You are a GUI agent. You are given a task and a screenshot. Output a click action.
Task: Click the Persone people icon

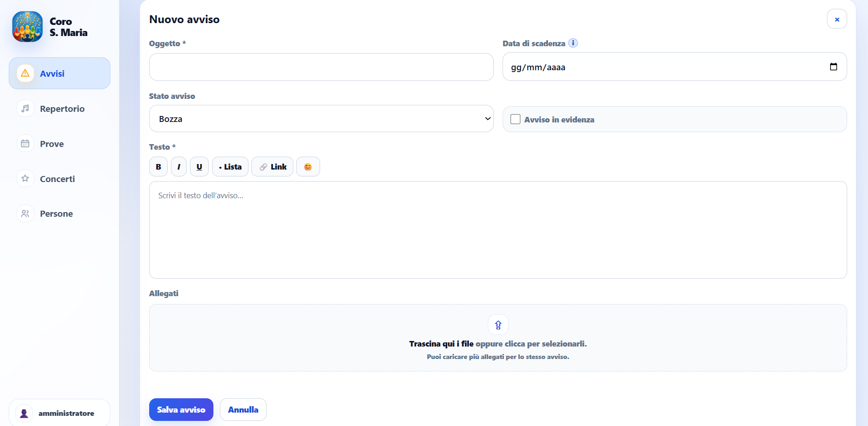[25, 213]
